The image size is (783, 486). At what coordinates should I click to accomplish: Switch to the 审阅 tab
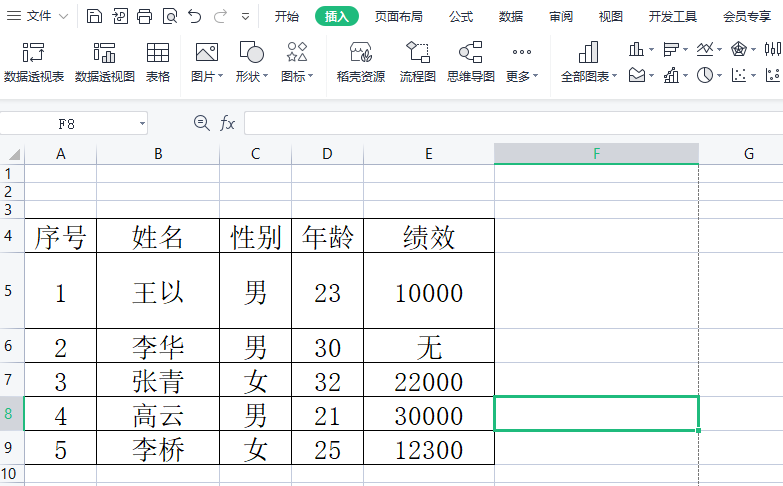(561, 16)
